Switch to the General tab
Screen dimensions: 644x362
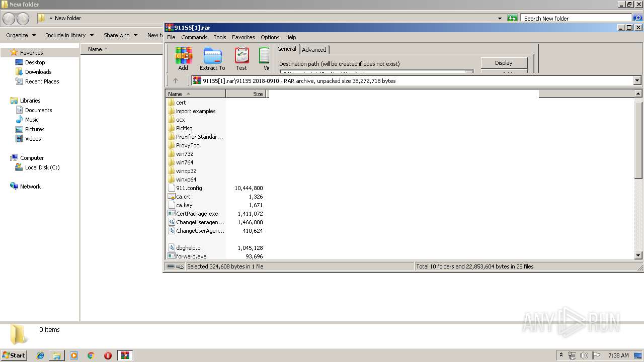287,49
